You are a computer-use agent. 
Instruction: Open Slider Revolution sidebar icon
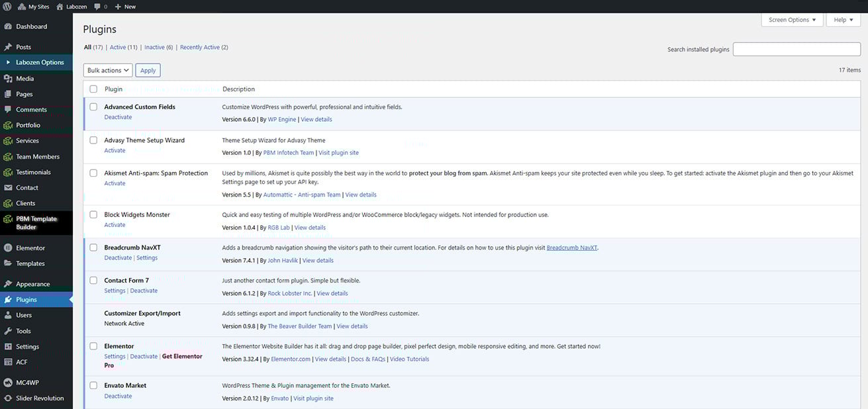click(x=8, y=398)
